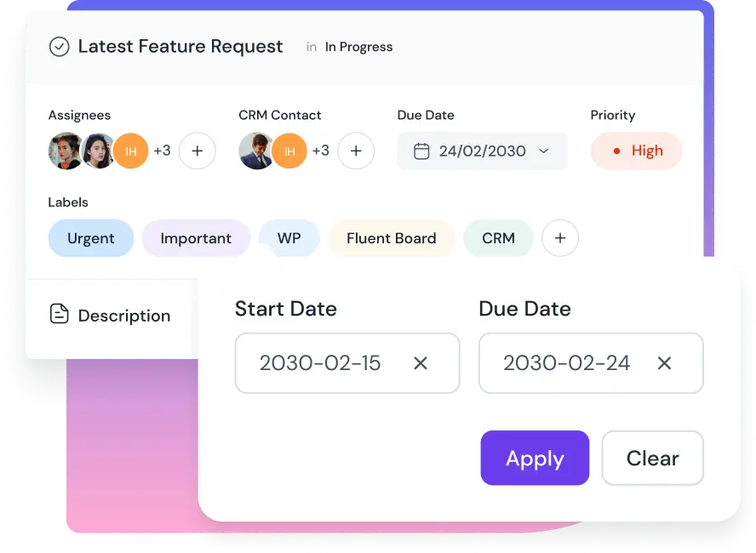Click the CRM contact profile photo
Image resolution: width=756 pixels, height=553 pixels.
click(x=255, y=151)
